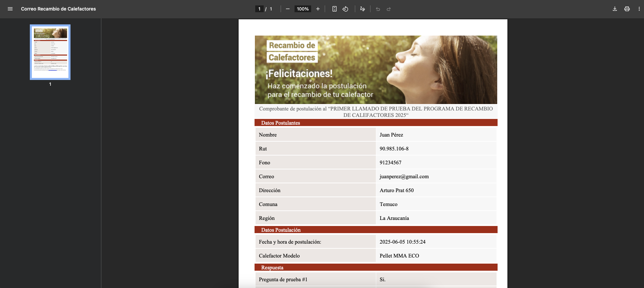Click the document title Correo Recambio de Calefactores
Screen dimensions: 644x288
coord(58,9)
